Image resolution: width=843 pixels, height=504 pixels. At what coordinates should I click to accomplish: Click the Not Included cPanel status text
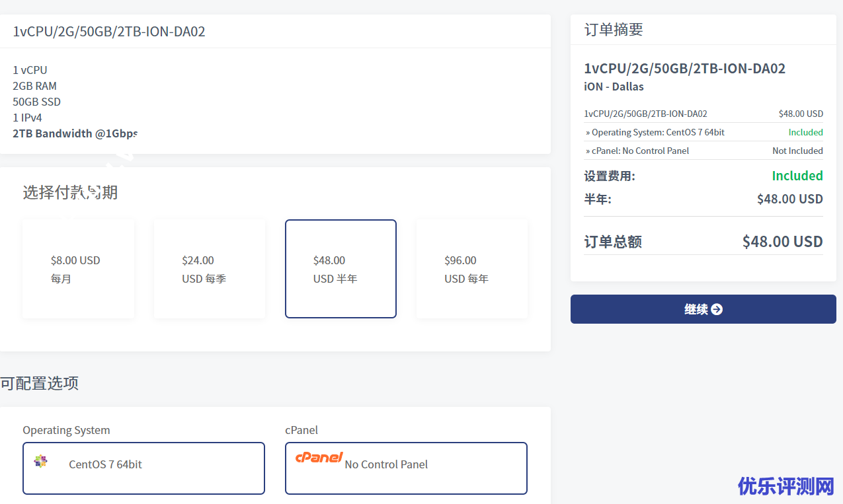tap(797, 151)
